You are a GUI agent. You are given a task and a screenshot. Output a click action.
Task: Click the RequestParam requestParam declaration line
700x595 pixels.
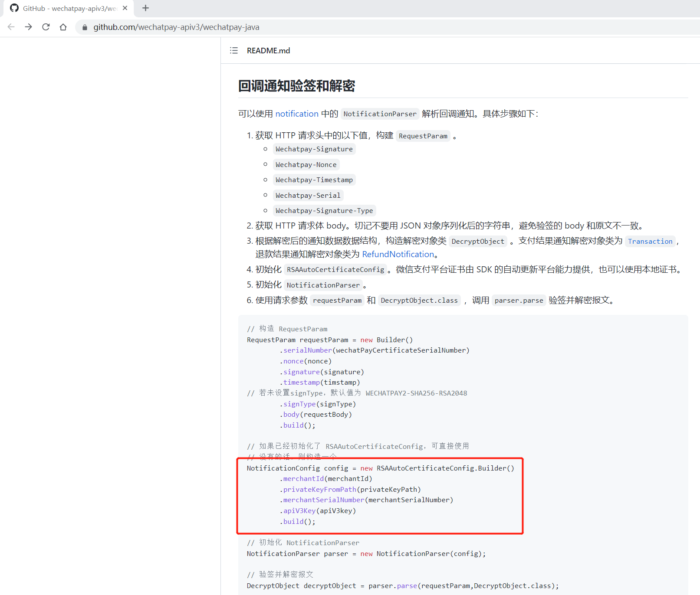330,340
